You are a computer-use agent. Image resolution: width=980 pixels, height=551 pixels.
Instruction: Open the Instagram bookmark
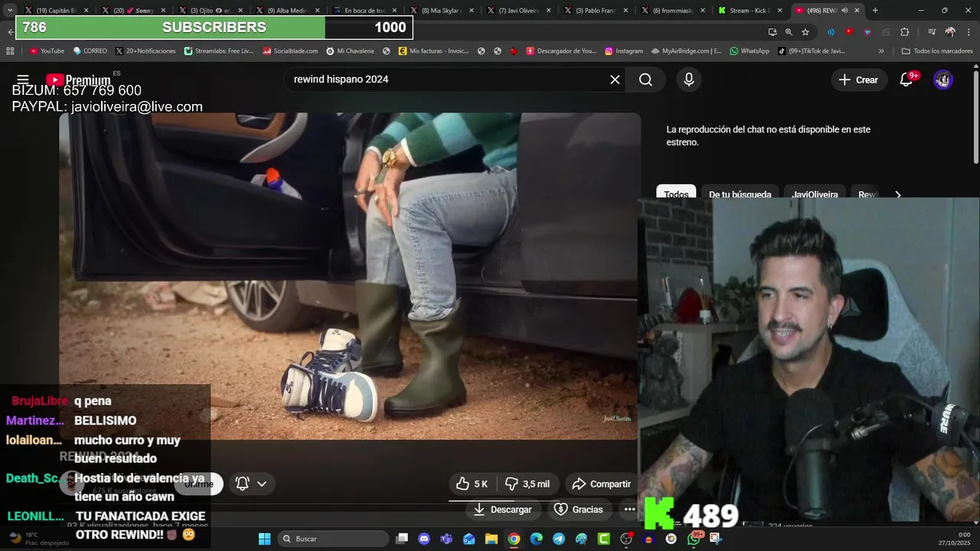[624, 51]
